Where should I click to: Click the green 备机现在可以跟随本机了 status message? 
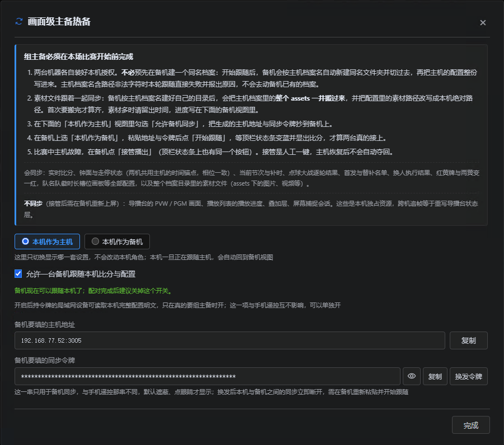point(94,291)
